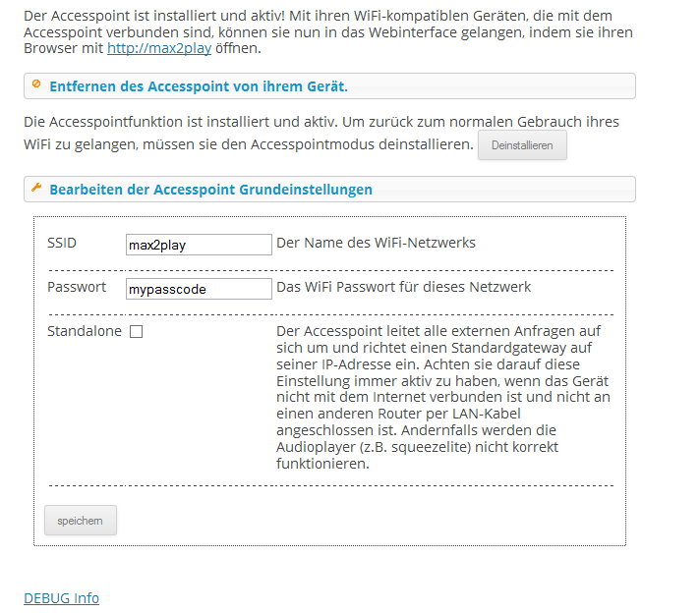The height and width of the screenshot is (613, 700).
Task: Open the http://max2play hyperlink
Action: (159, 48)
